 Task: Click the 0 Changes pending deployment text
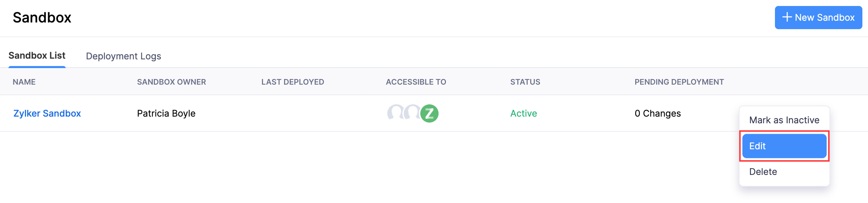[x=657, y=113]
